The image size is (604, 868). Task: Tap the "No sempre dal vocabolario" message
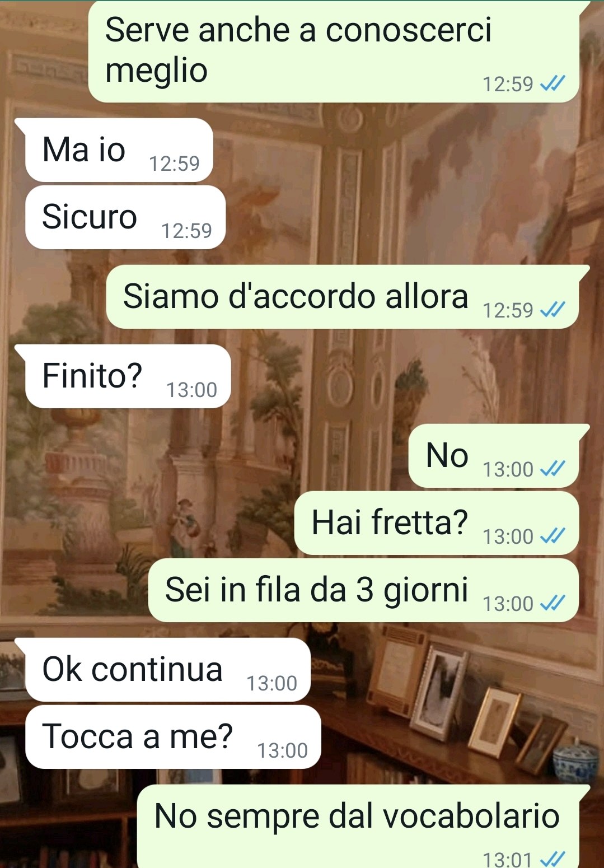tap(358, 826)
